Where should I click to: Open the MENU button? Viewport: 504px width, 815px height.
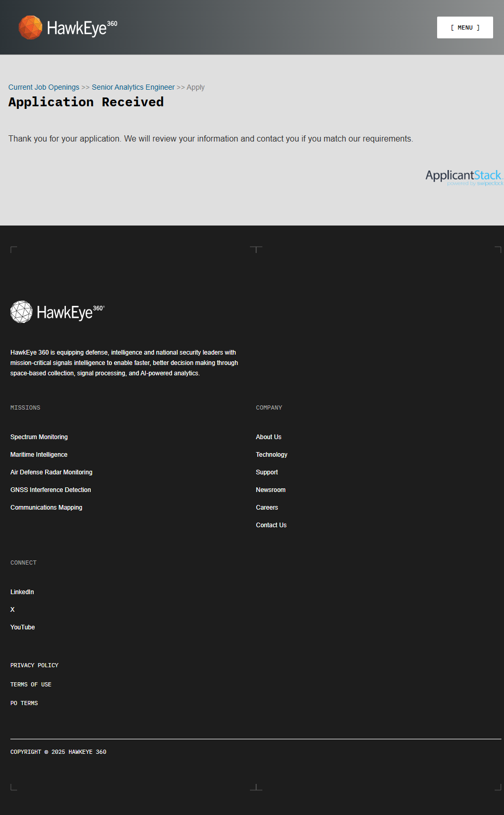[x=465, y=27]
